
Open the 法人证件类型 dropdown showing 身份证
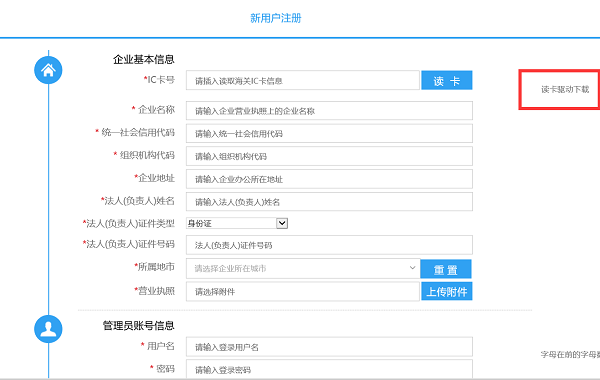[237, 223]
